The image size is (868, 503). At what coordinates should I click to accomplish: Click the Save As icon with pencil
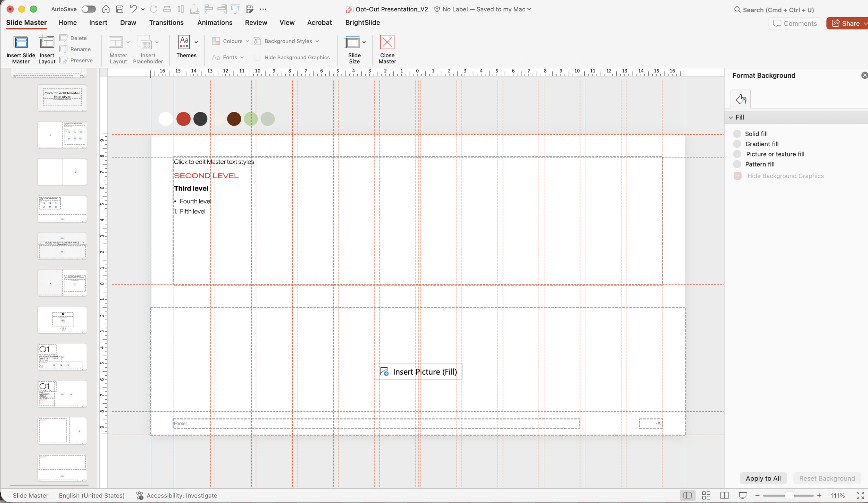(249, 9)
